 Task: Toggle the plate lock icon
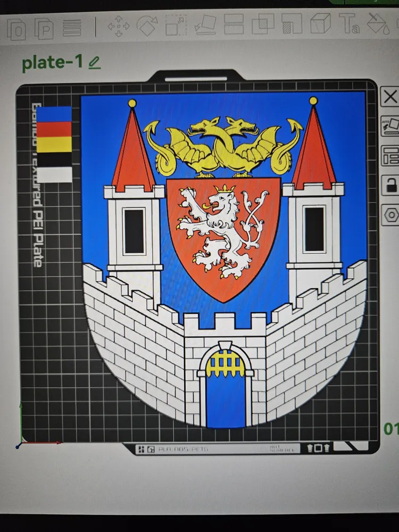pos(390,185)
